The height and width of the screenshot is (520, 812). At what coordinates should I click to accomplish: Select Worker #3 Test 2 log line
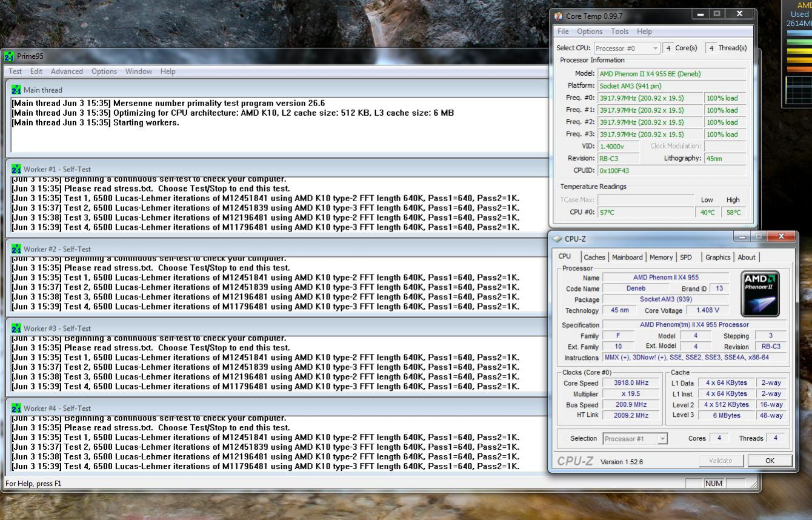(265, 367)
